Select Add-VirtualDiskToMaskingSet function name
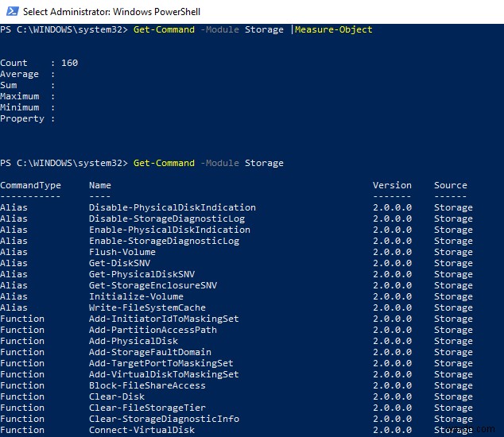This screenshot has height=437, width=504. [164, 374]
